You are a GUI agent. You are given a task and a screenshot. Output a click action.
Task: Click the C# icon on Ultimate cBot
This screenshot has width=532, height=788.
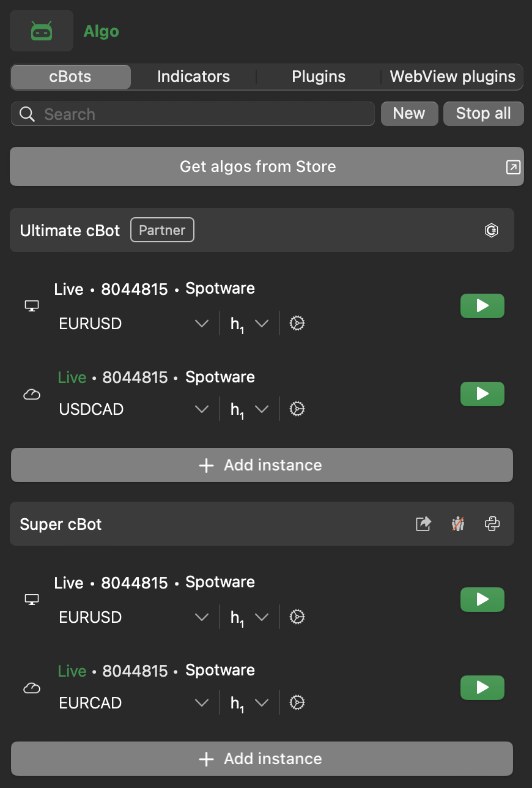pyautogui.click(x=491, y=230)
